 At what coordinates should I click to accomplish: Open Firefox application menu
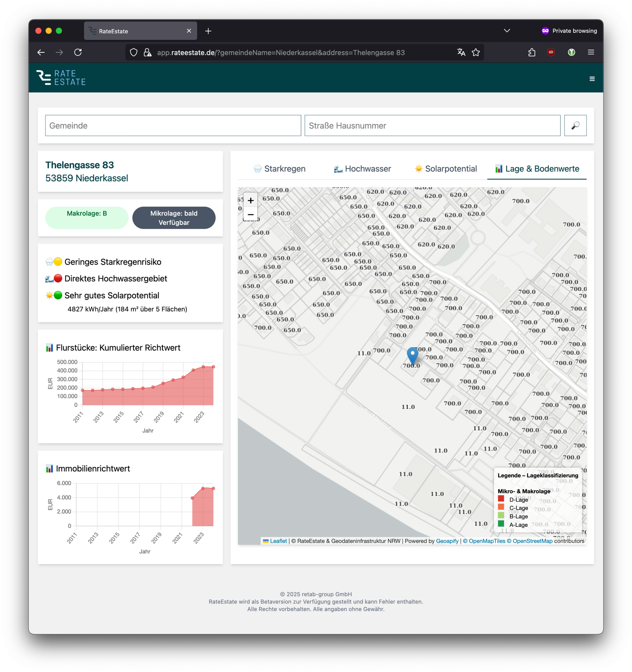click(x=591, y=52)
